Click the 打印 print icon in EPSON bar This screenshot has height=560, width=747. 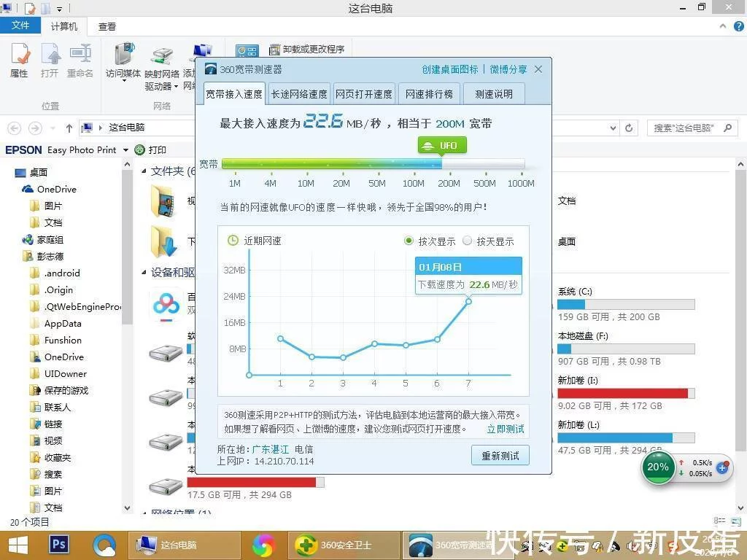[x=139, y=150]
